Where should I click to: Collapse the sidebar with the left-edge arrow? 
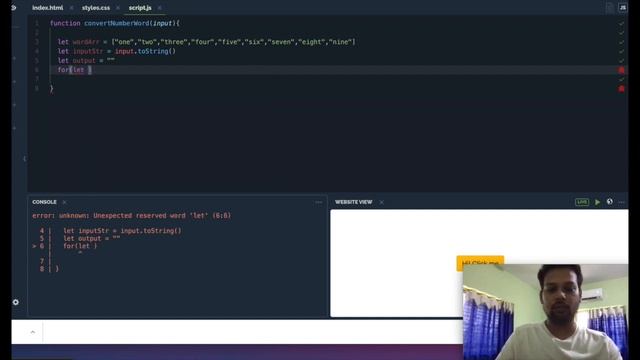24,158
